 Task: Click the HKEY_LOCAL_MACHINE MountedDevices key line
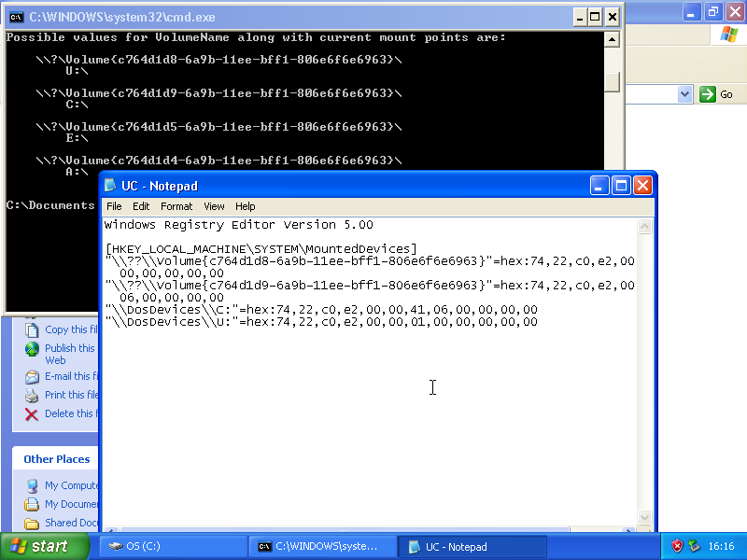261,249
